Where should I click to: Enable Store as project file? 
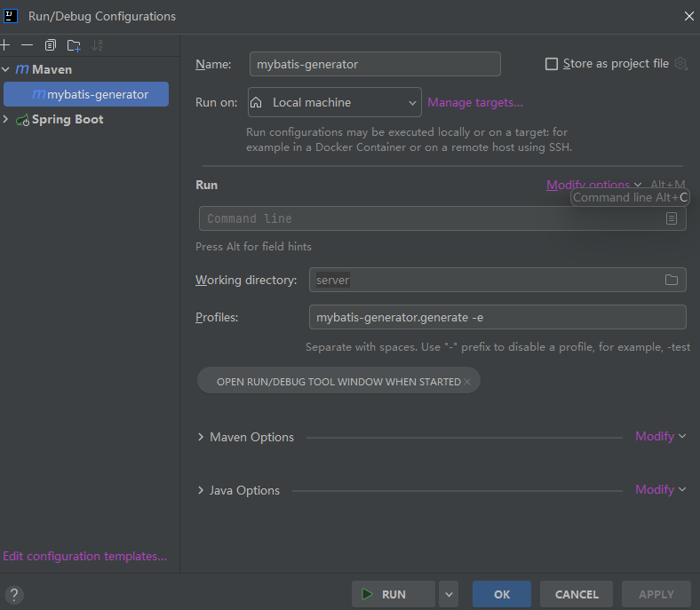click(552, 64)
